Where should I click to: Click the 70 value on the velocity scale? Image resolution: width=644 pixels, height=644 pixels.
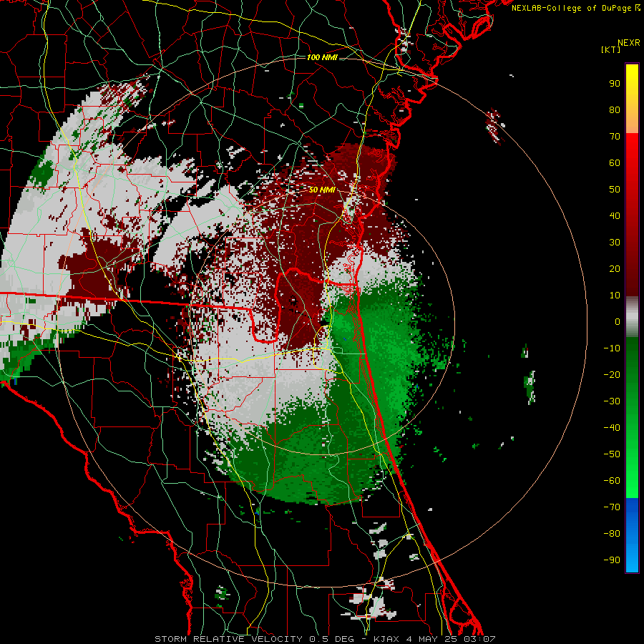pos(615,137)
